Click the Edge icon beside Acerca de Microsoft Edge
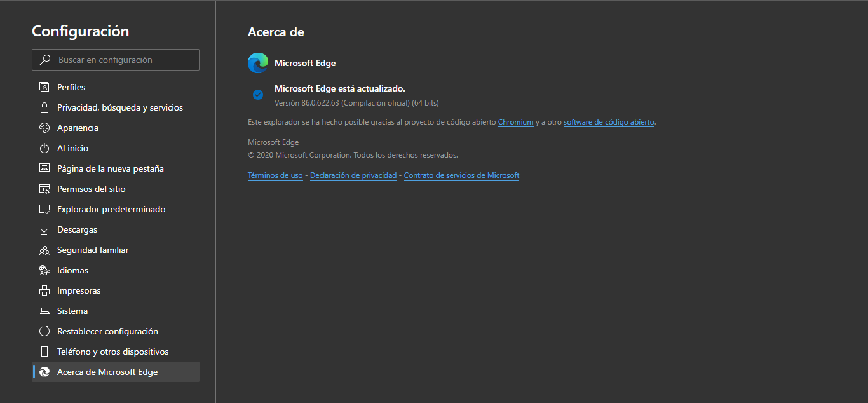The image size is (868, 403). [x=44, y=372]
